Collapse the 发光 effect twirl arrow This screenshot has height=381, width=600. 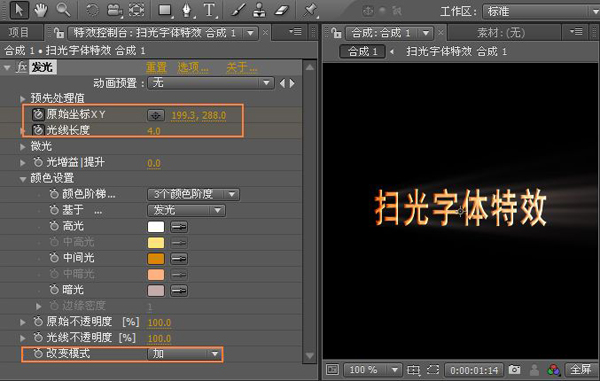[7, 68]
